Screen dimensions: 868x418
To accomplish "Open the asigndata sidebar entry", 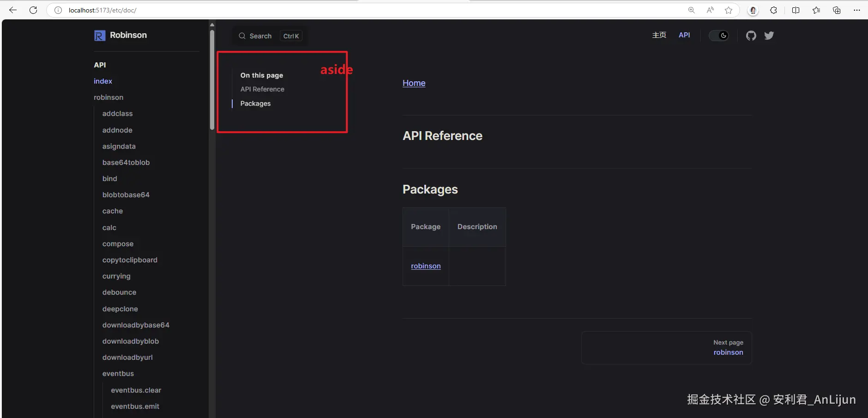I will click(x=119, y=146).
